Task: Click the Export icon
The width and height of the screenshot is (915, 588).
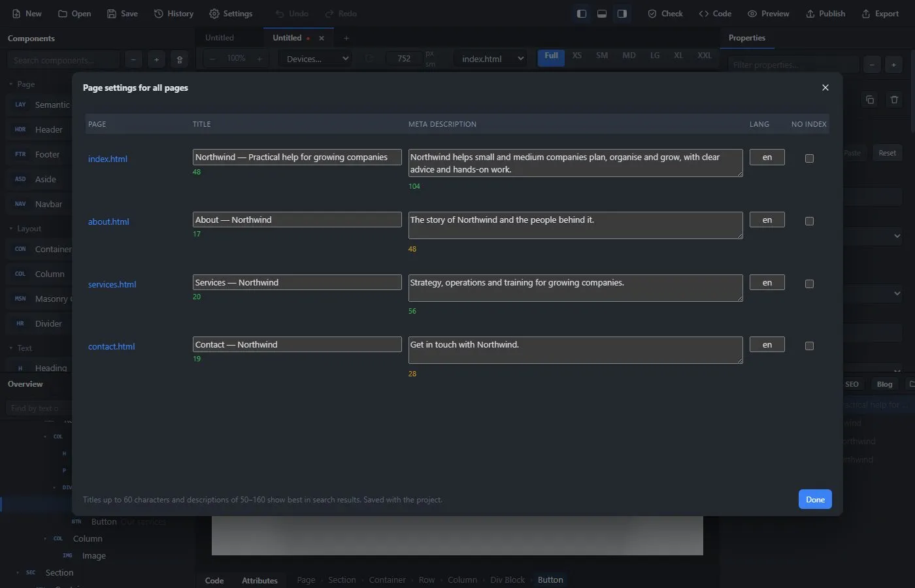Action: click(x=866, y=14)
